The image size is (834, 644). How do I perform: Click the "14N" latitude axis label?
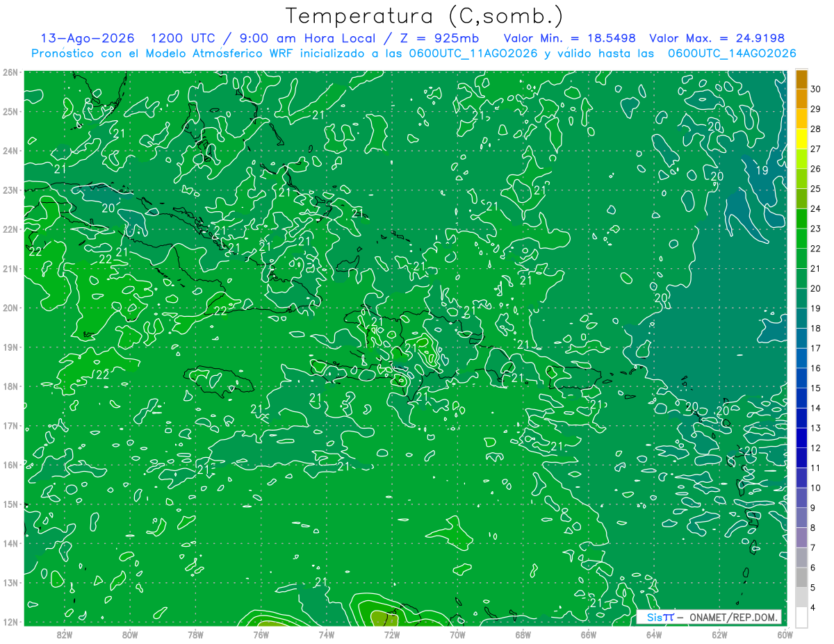pyautogui.click(x=10, y=543)
